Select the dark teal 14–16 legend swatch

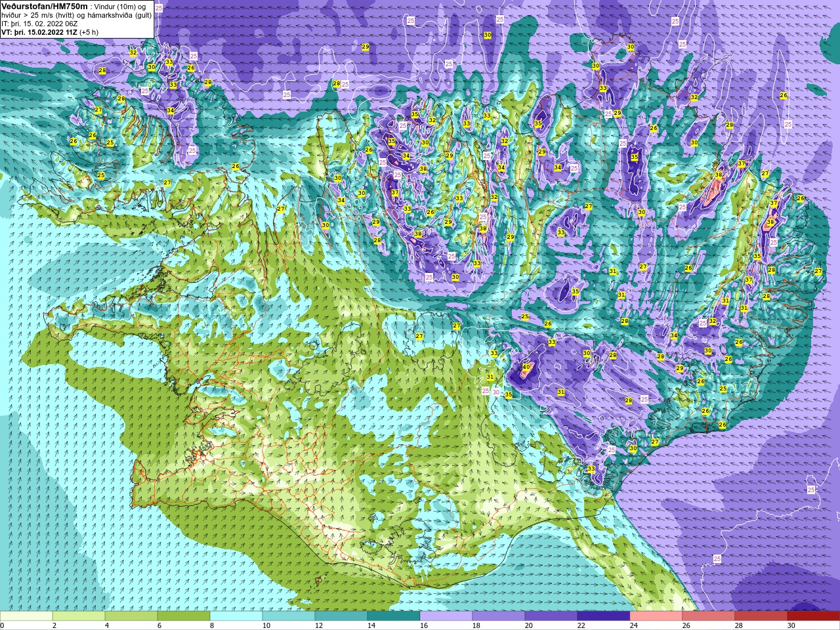[x=394, y=616]
